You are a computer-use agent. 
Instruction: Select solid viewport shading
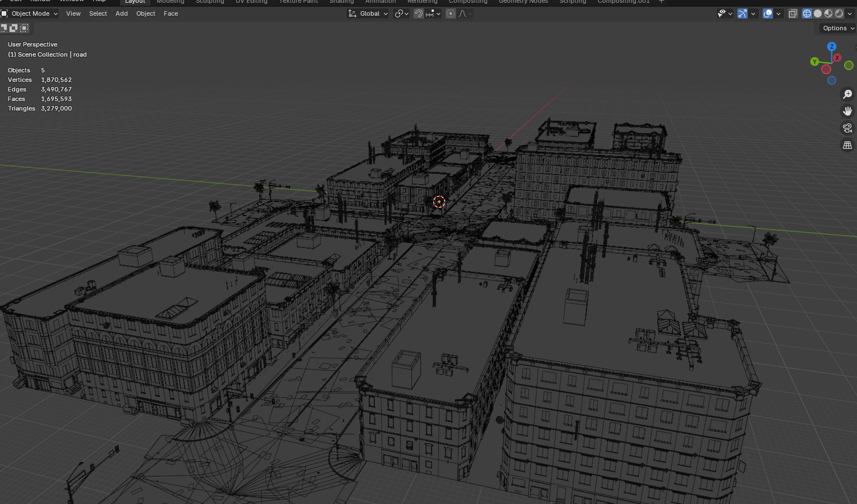(x=818, y=13)
